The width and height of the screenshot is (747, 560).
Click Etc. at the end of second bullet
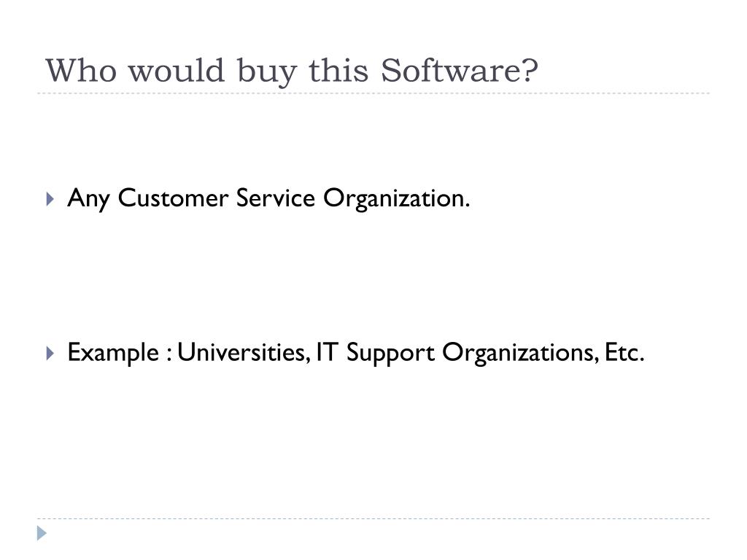(624, 352)
